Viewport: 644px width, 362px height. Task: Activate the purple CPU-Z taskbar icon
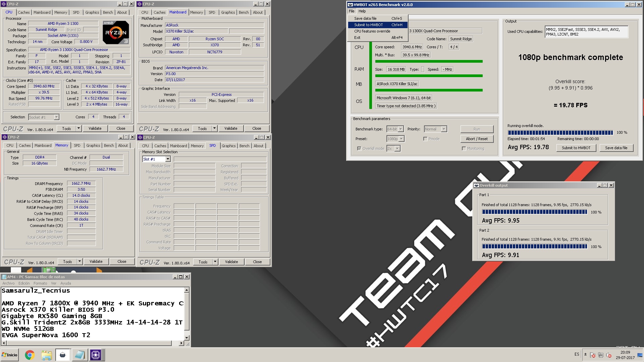pyautogui.click(x=96, y=355)
